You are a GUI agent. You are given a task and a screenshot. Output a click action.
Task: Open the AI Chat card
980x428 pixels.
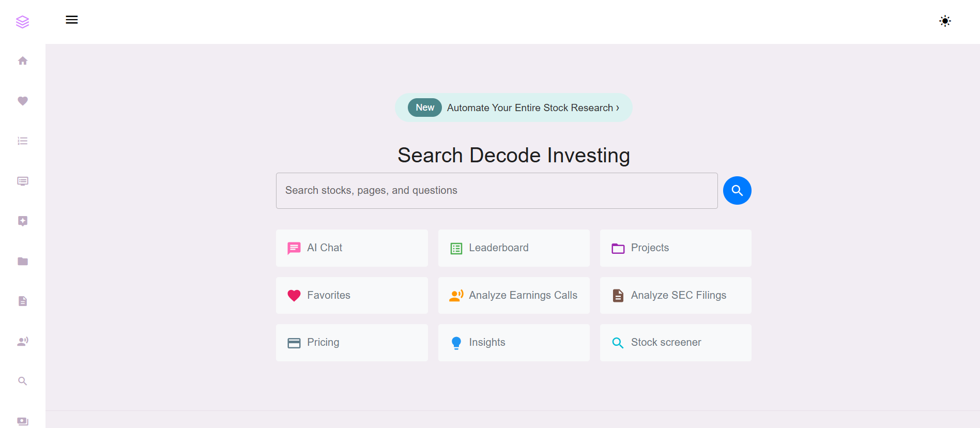(x=352, y=248)
